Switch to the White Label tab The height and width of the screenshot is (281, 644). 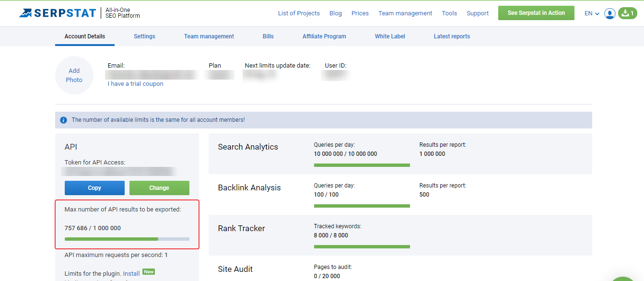tap(390, 36)
